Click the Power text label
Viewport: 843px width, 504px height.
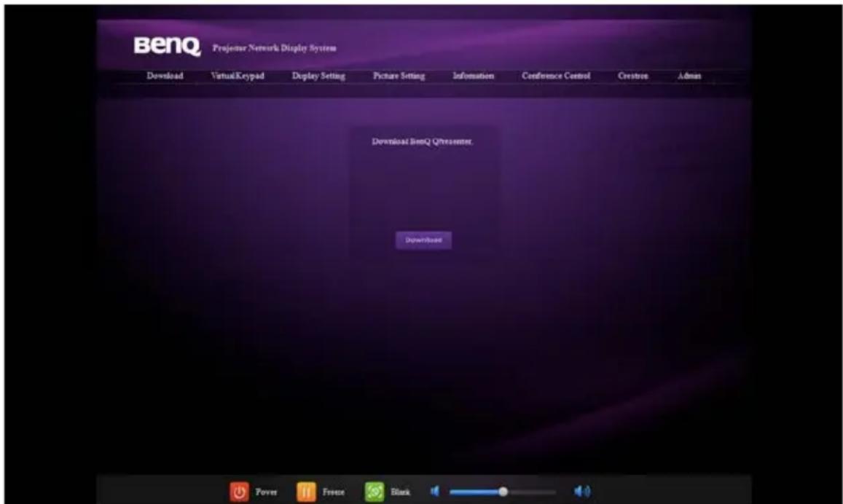(267, 492)
